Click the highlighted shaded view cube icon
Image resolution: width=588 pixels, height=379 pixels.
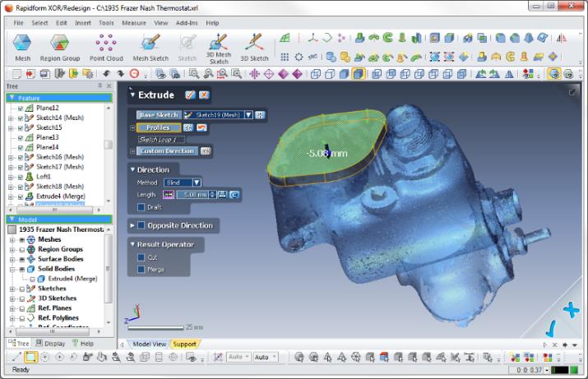[358, 74]
